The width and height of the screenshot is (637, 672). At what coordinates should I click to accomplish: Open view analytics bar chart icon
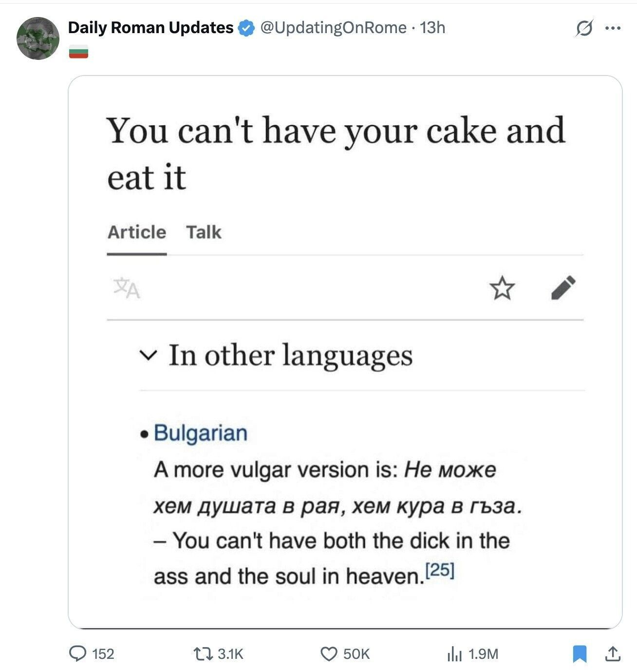(x=454, y=653)
